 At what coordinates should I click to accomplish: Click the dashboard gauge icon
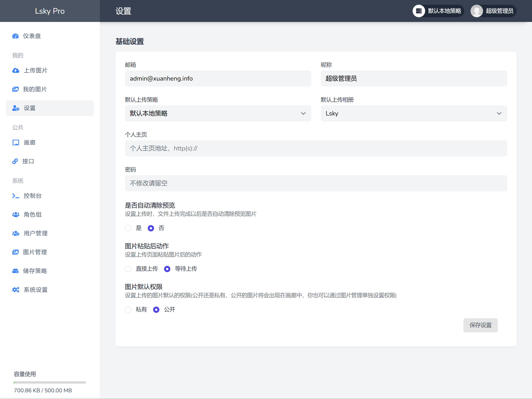pyautogui.click(x=15, y=36)
